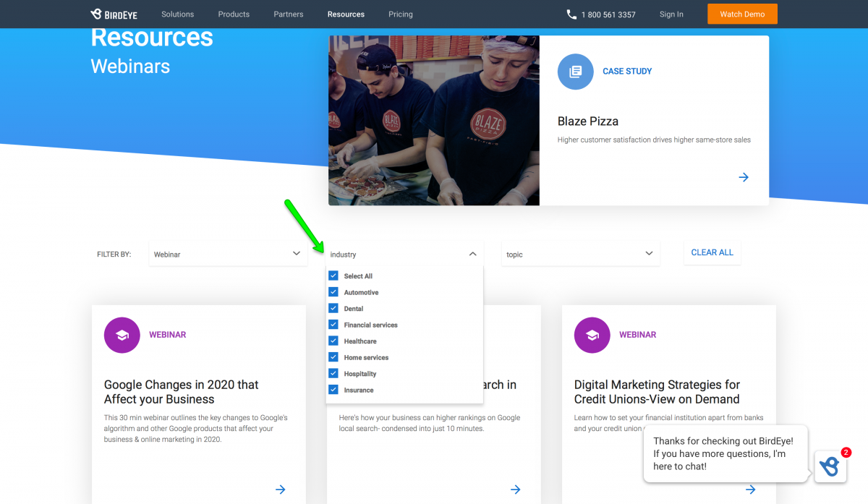Open Digital Marketing Strategies for Credit Unions title
The image size is (868, 504).
pos(657,392)
